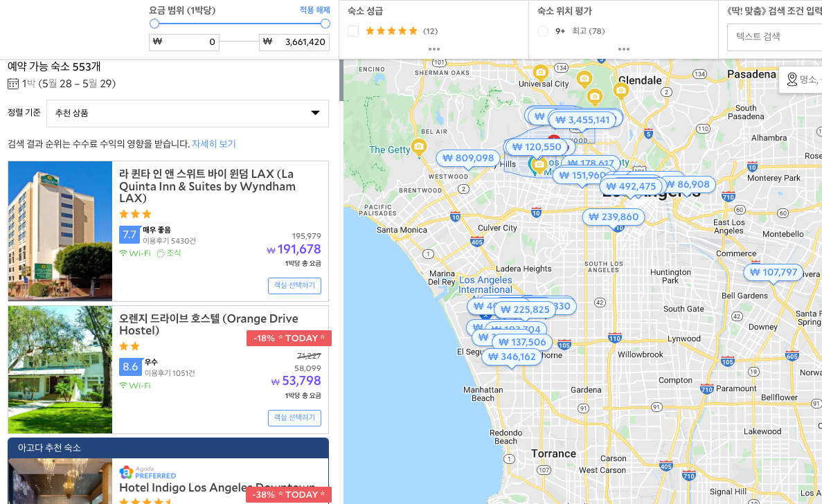
Task: Click the -38% TODAY discount badge
Action: coord(289,494)
